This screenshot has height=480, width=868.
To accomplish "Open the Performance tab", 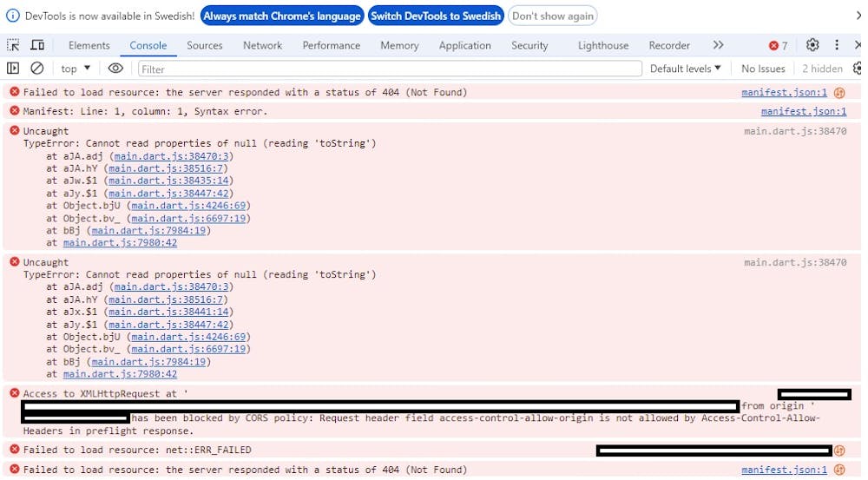I will click(331, 45).
